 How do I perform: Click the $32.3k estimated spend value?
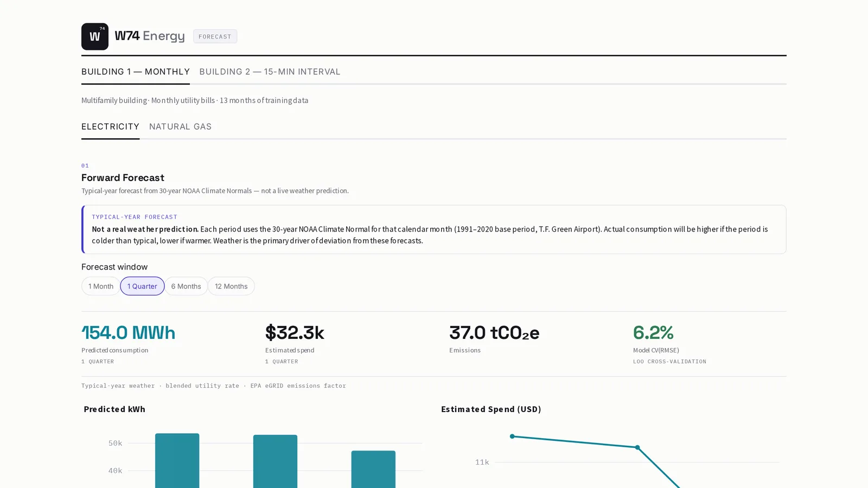(295, 332)
